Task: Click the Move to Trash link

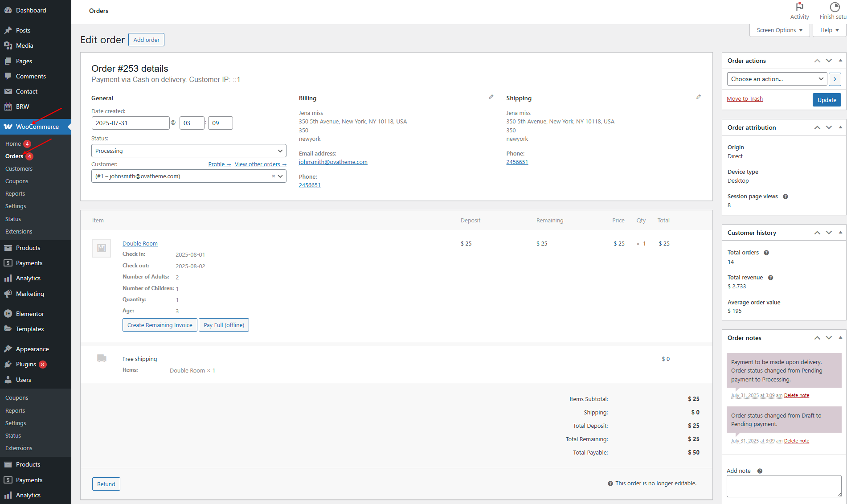Action: click(x=745, y=99)
